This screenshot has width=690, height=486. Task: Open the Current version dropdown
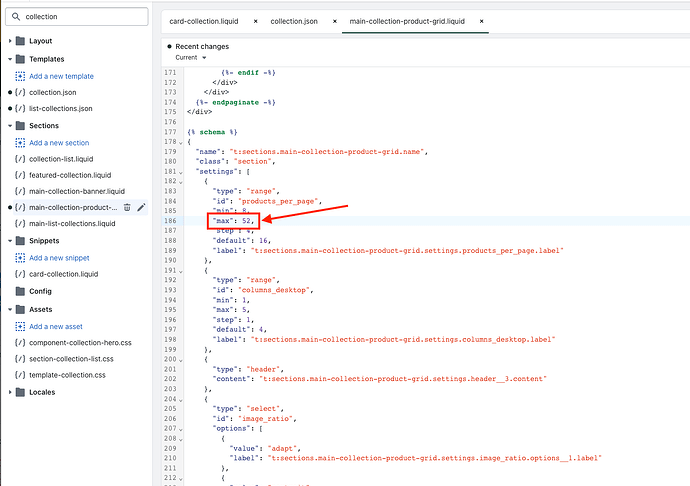(x=192, y=57)
